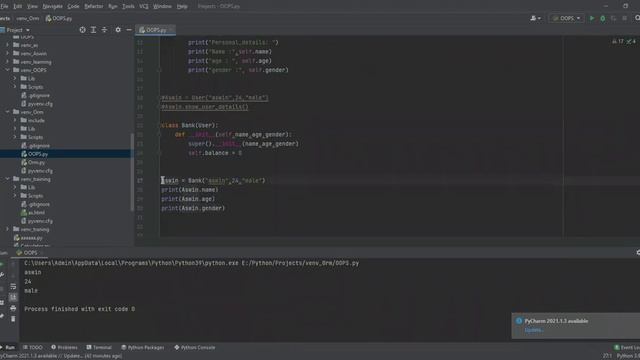Viewport: 640px width, 360px height.
Task: Click the run with coverage icon
Action: tap(613, 18)
